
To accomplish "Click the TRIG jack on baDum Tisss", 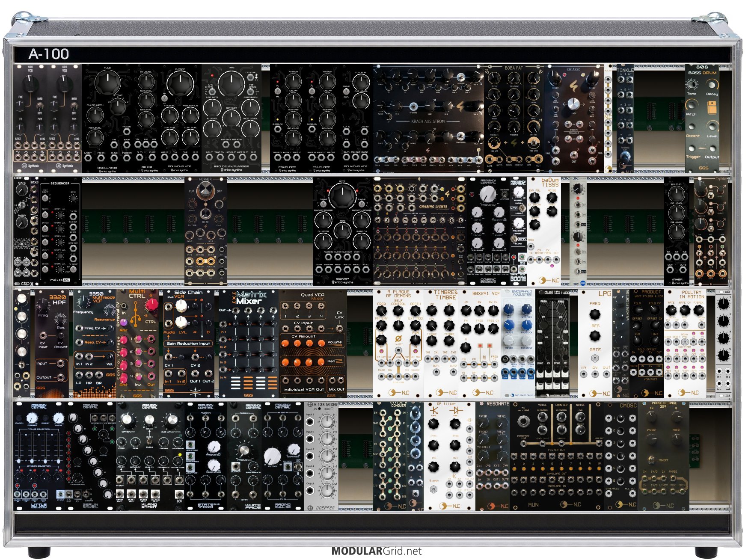I will [x=531, y=247].
